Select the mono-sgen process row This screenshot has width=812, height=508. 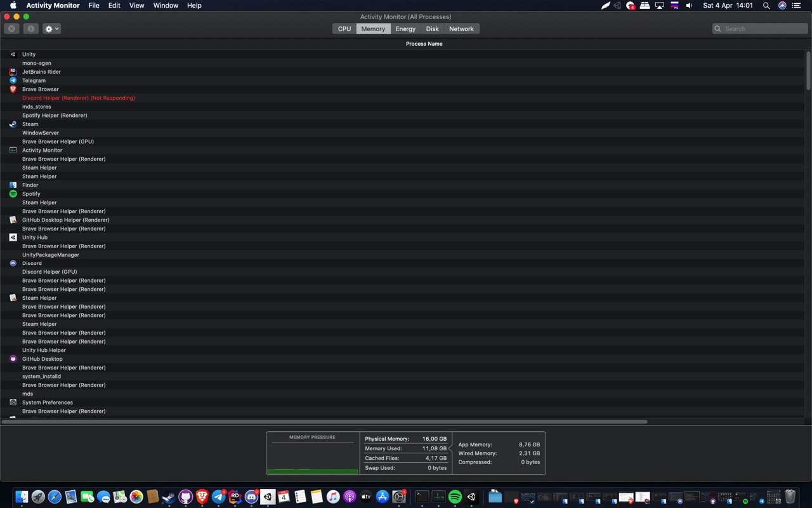click(x=403, y=63)
